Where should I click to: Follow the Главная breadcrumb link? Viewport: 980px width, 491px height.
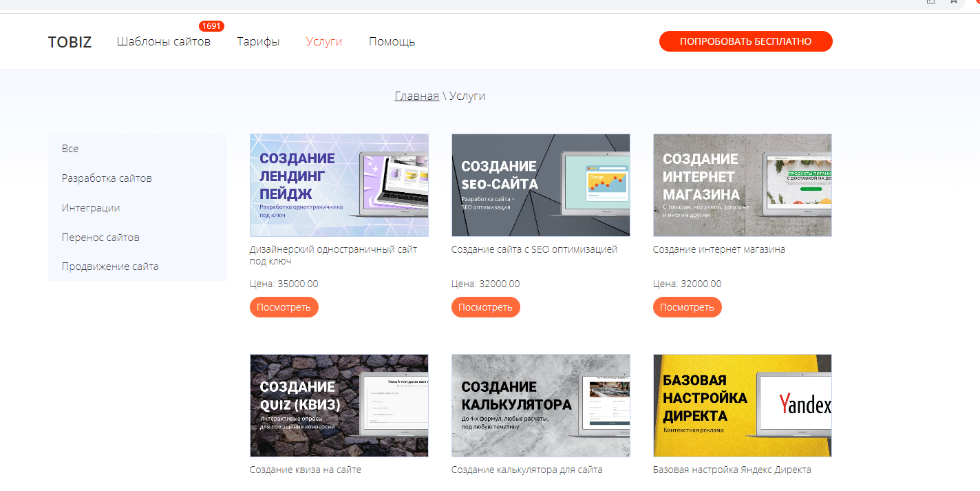click(416, 96)
